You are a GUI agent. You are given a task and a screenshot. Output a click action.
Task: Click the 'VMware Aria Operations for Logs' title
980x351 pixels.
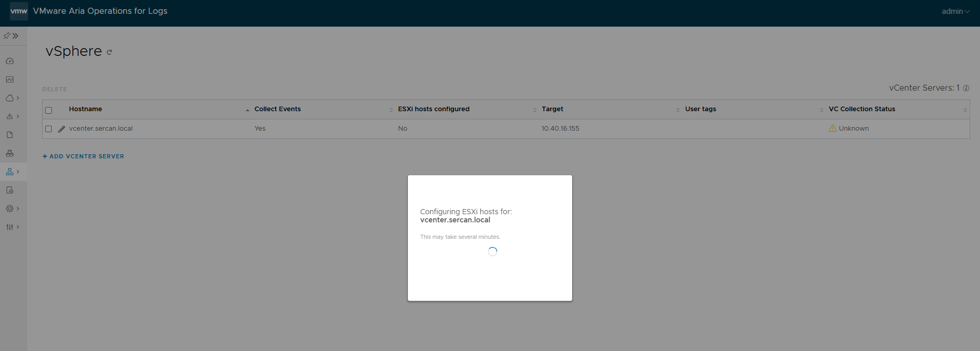100,11
